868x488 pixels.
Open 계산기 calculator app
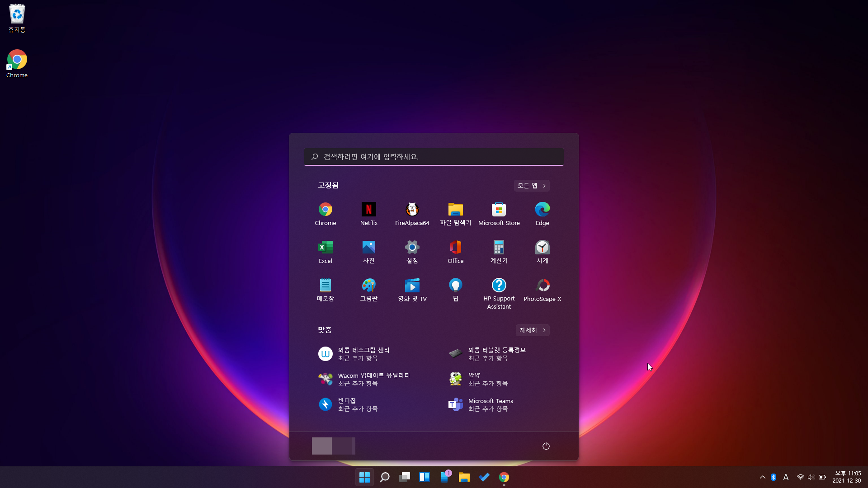[499, 251]
